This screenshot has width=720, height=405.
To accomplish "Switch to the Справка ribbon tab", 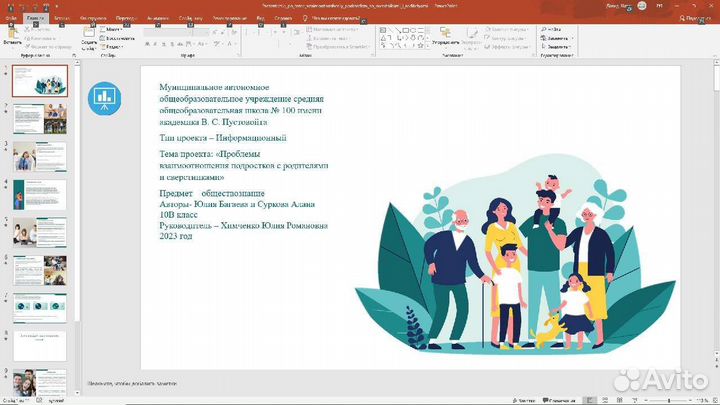I will pos(283,18).
